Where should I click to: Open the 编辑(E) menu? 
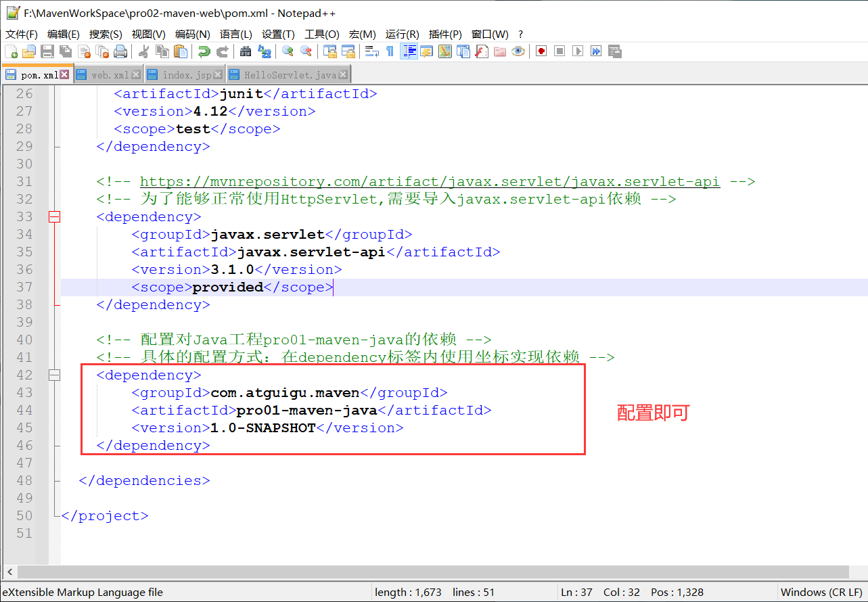point(64,34)
